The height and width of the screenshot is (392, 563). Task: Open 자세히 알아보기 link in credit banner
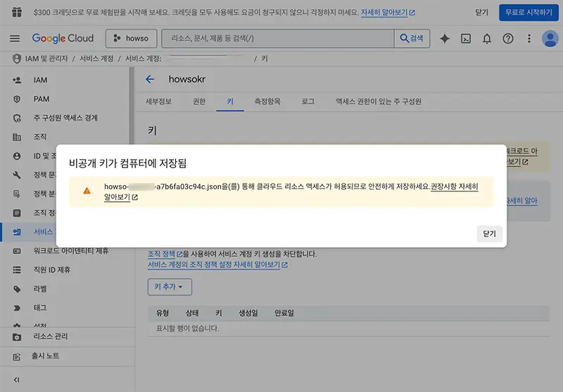point(388,13)
